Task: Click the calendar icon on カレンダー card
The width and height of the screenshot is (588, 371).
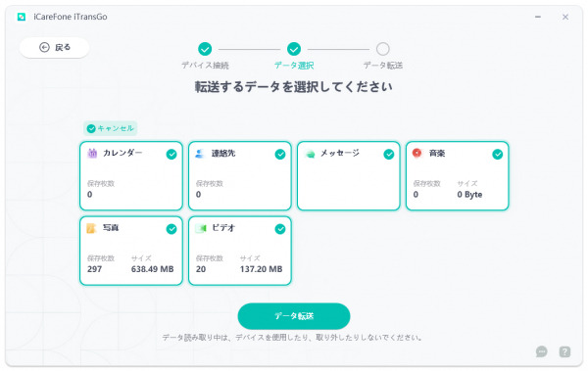Action: (x=92, y=154)
